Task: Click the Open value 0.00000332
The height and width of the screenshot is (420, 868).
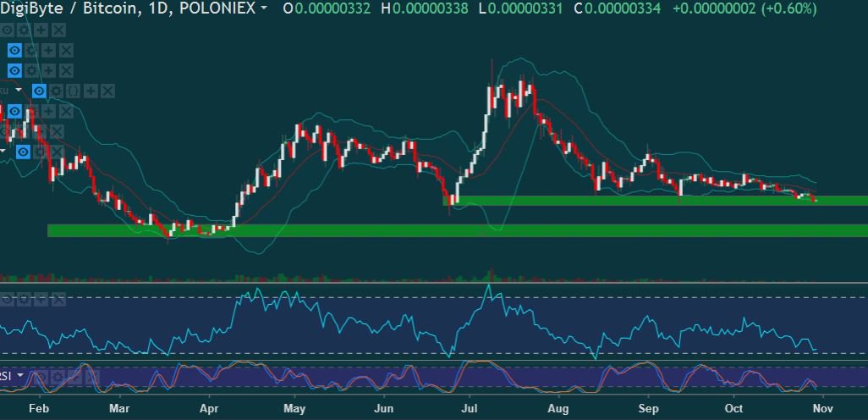Action: click(x=332, y=8)
